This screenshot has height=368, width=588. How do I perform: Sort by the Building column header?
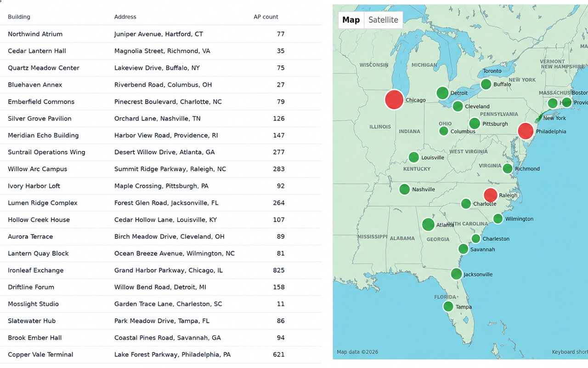[19, 17]
